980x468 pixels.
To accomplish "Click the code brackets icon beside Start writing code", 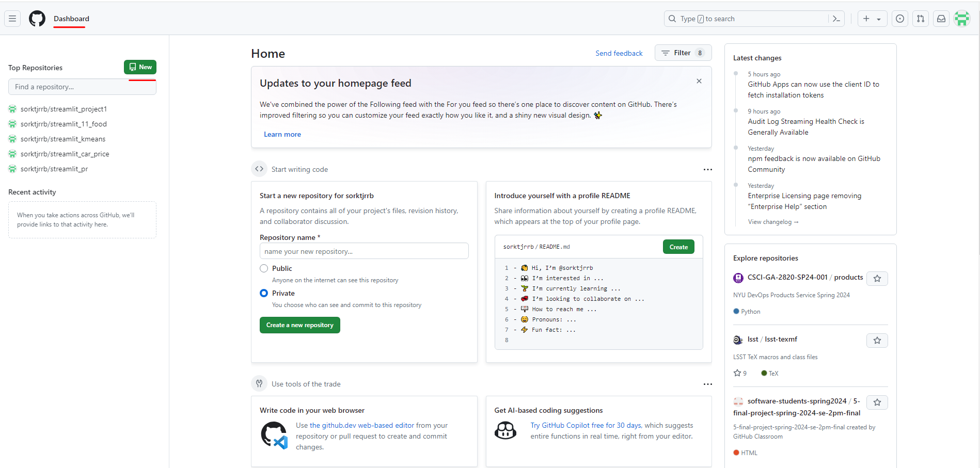I will click(259, 169).
